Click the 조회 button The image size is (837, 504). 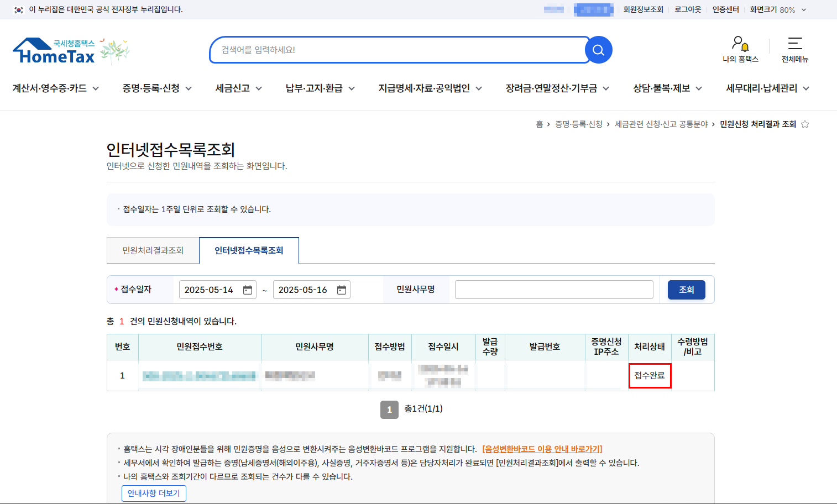click(686, 290)
